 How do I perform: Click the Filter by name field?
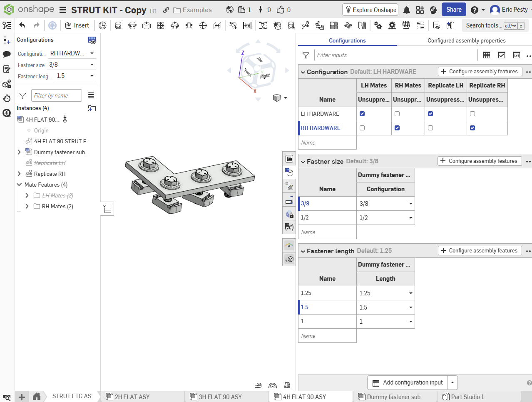(57, 95)
